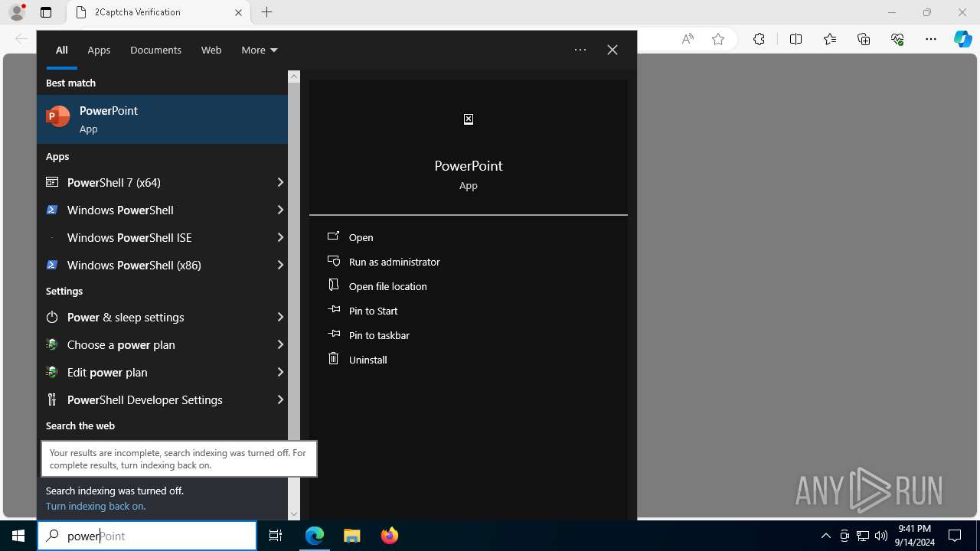
Task: Click the Open icon in details pane
Action: click(333, 236)
